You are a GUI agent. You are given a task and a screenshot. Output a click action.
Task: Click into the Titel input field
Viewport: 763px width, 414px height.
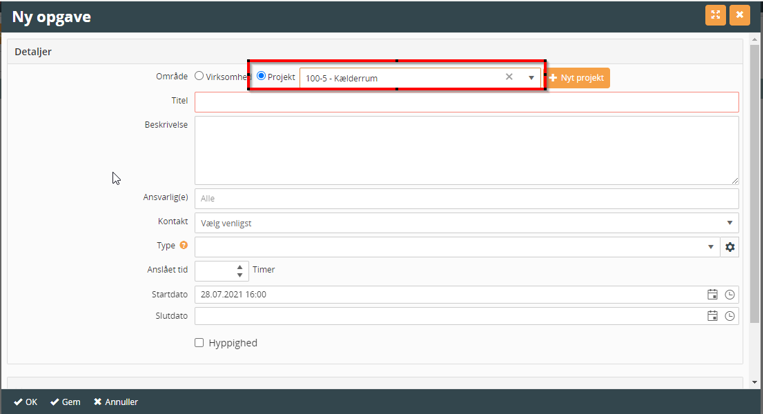[466, 102]
